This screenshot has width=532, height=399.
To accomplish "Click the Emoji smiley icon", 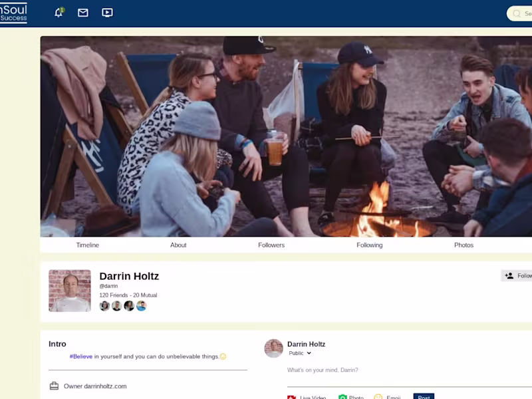I will 378,397.
